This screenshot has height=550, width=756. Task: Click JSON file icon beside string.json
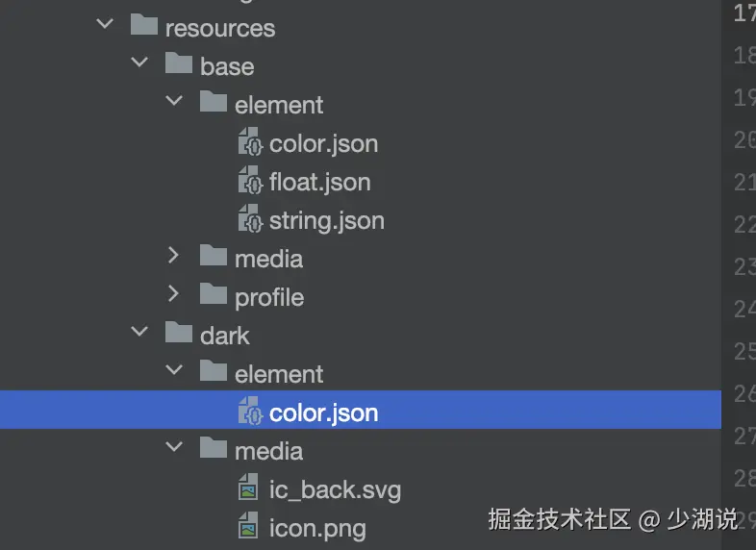coord(250,219)
